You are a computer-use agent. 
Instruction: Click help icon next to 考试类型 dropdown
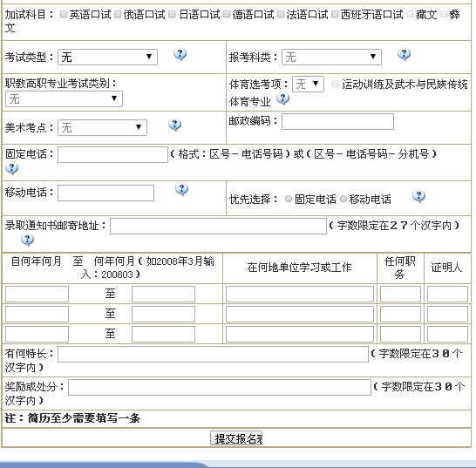[x=180, y=55]
